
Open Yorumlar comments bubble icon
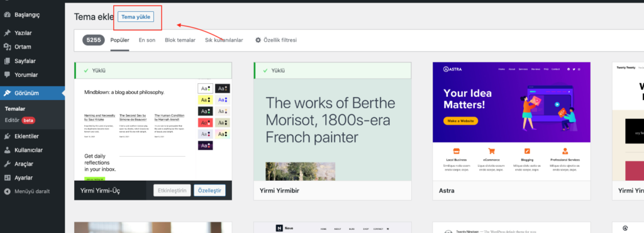tap(7, 75)
